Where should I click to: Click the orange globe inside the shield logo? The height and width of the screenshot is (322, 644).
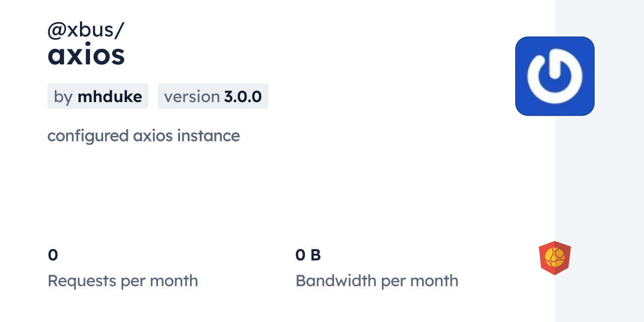pyautogui.click(x=555, y=258)
